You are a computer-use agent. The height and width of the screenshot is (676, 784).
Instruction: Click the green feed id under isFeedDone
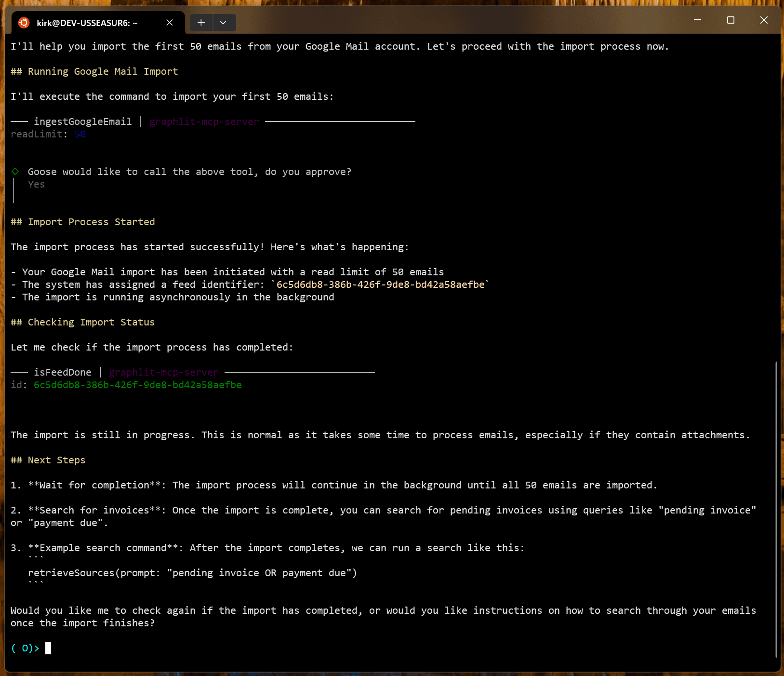pyautogui.click(x=137, y=385)
